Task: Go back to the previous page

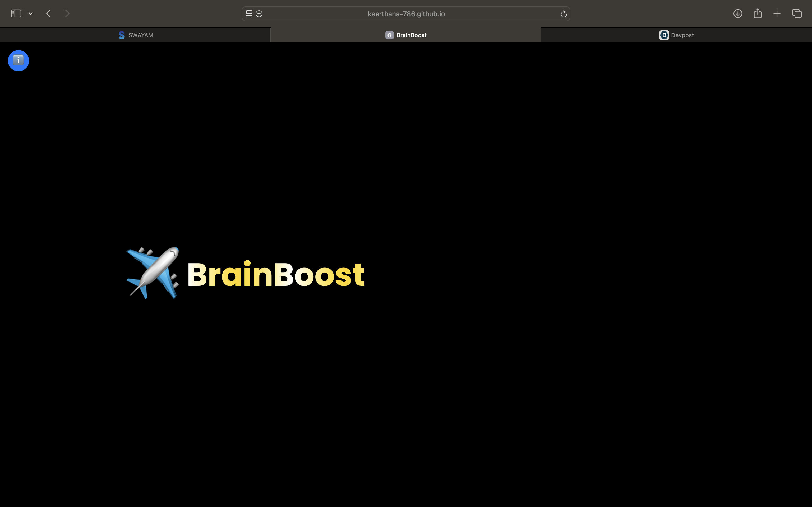Action: [x=49, y=13]
